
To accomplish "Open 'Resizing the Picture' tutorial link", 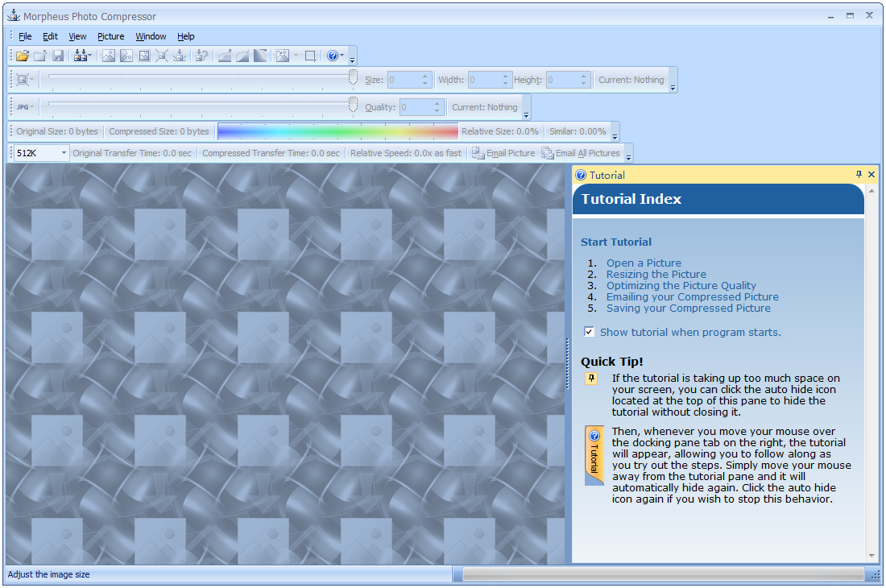I will pos(656,274).
